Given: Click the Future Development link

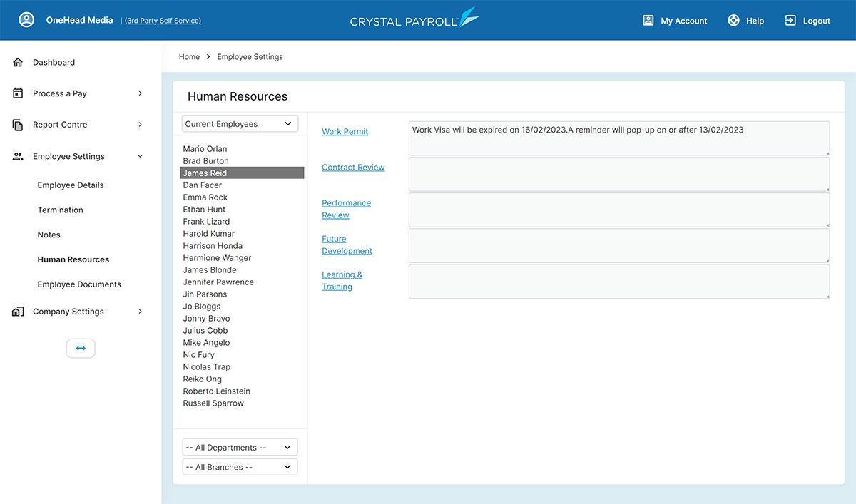Looking at the screenshot, I should [347, 245].
